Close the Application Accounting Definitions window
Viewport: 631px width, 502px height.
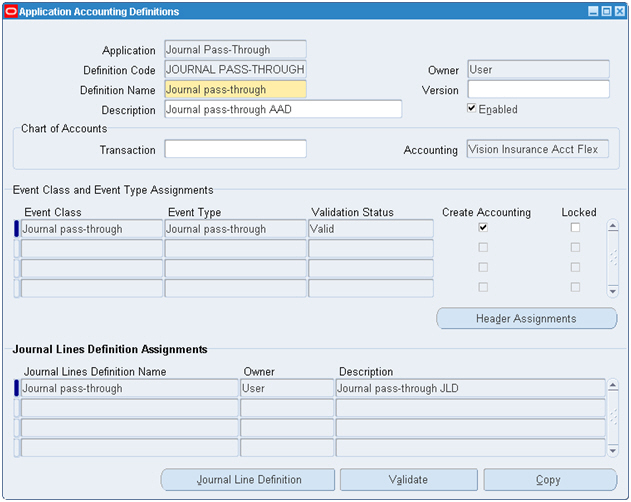click(x=620, y=11)
